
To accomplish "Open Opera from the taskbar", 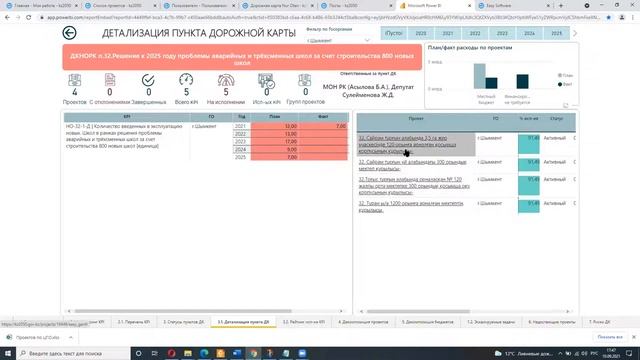I will click(x=171, y=353).
